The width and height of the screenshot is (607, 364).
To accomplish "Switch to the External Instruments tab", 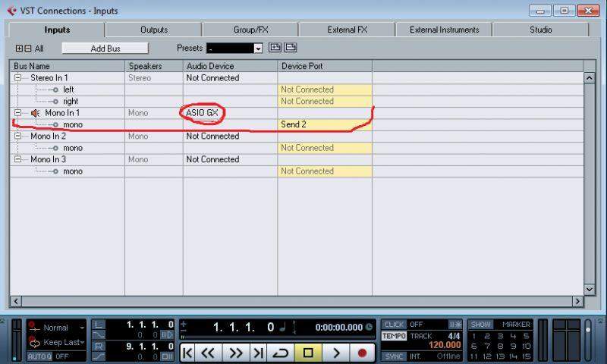I will (x=444, y=30).
